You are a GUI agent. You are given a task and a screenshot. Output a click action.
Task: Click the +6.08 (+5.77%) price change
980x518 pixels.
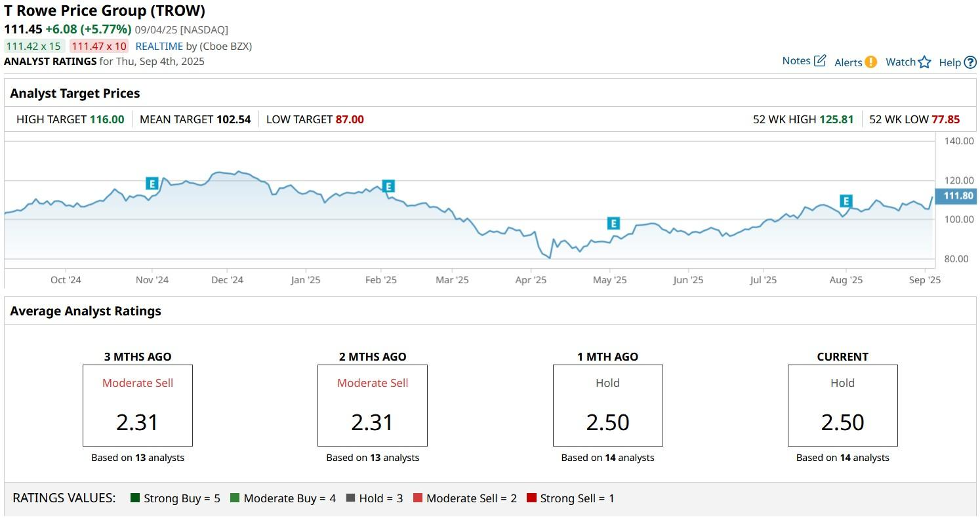[89, 30]
